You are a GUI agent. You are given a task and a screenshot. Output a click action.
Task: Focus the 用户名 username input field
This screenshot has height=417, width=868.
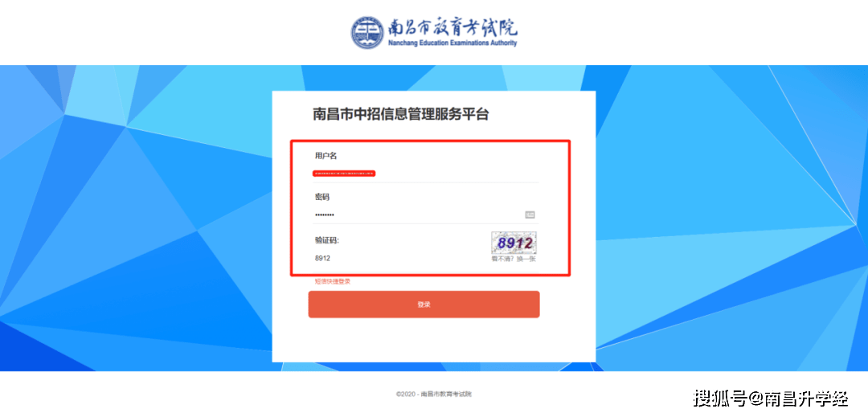tap(427, 174)
